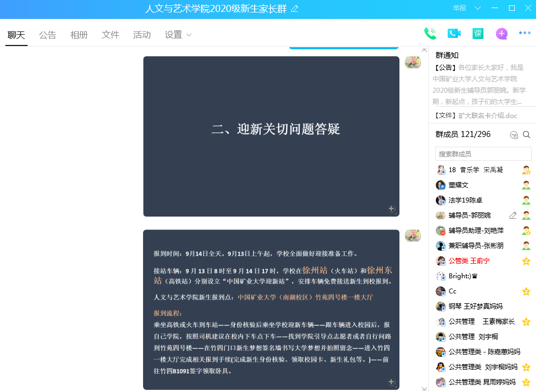This screenshot has width=536, height=392.
Task: Click the purple plus invite icon
Action: click(502, 34)
